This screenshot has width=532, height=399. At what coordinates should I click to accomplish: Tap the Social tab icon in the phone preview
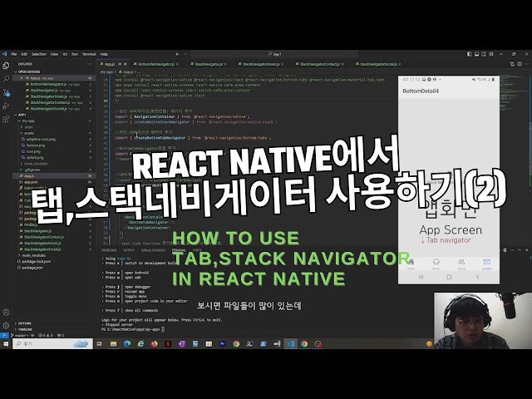(x=461, y=264)
